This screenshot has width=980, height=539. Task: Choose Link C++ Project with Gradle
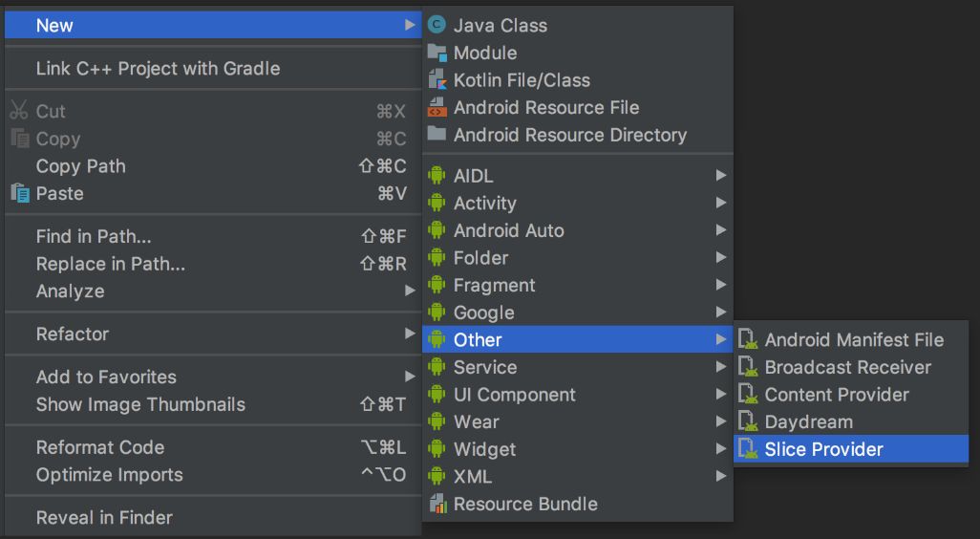(x=158, y=69)
